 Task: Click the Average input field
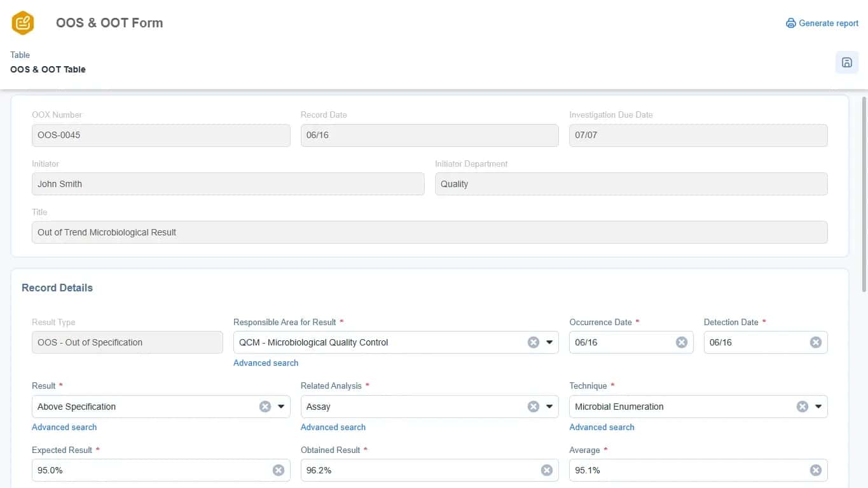pos(698,470)
